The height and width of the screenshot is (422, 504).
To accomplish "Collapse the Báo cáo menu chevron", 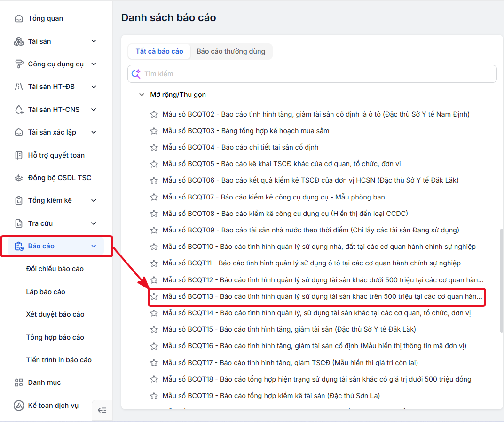I will click(x=94, y=247).
